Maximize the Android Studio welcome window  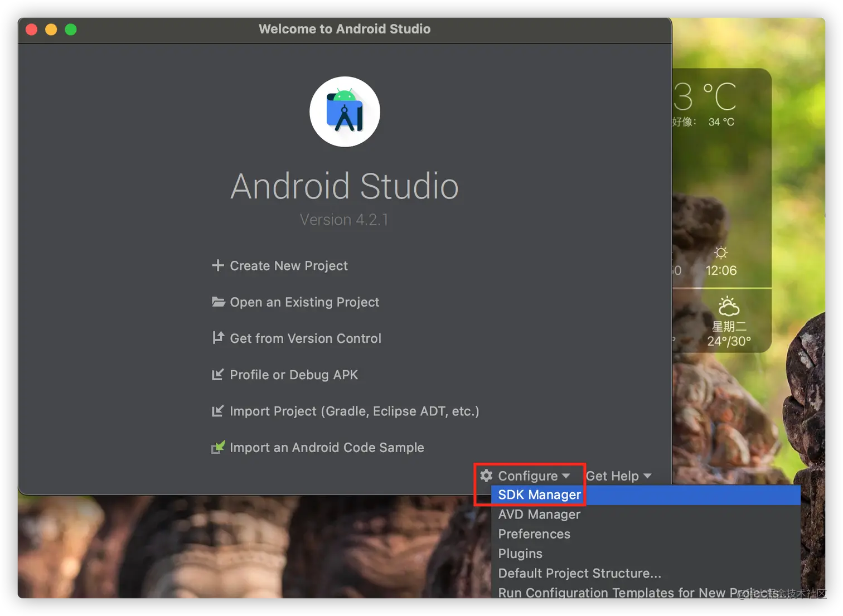click(x=71, y=30)
